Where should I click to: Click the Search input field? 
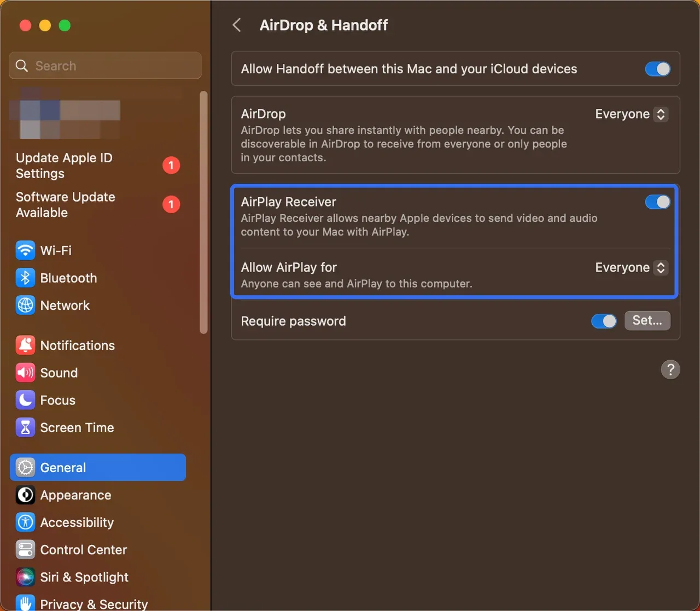click(x=106, y=66)
